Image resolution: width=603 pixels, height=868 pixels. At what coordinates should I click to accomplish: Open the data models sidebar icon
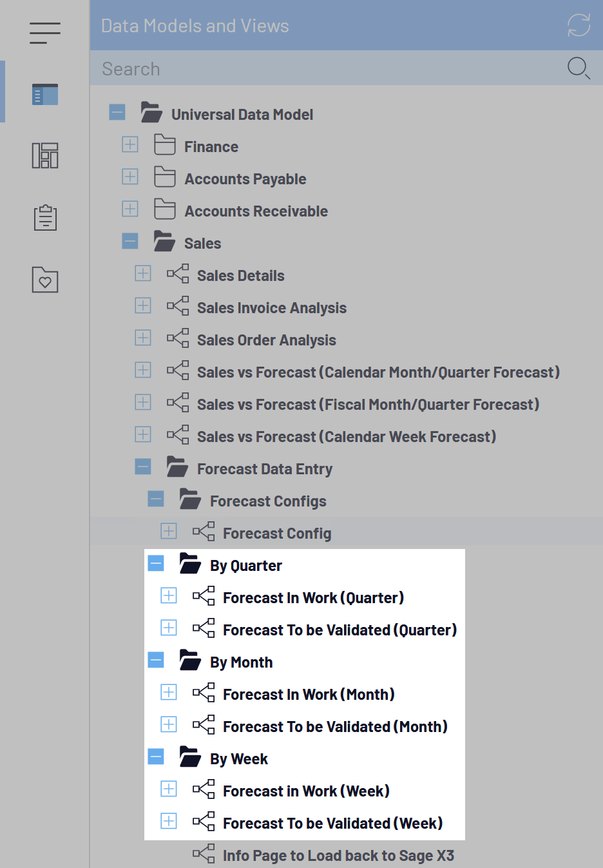[x=45, y=94]
